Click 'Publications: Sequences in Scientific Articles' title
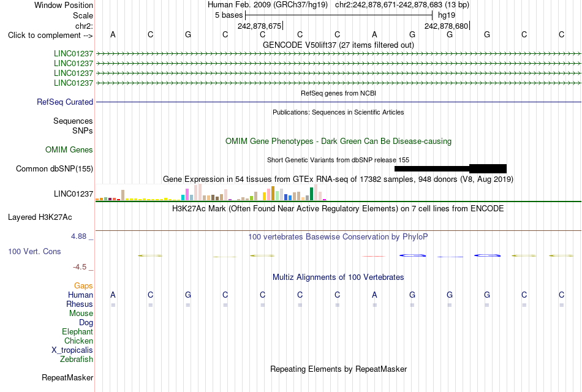This screenshot has width=582, height=392. click(x=338, y=112)
